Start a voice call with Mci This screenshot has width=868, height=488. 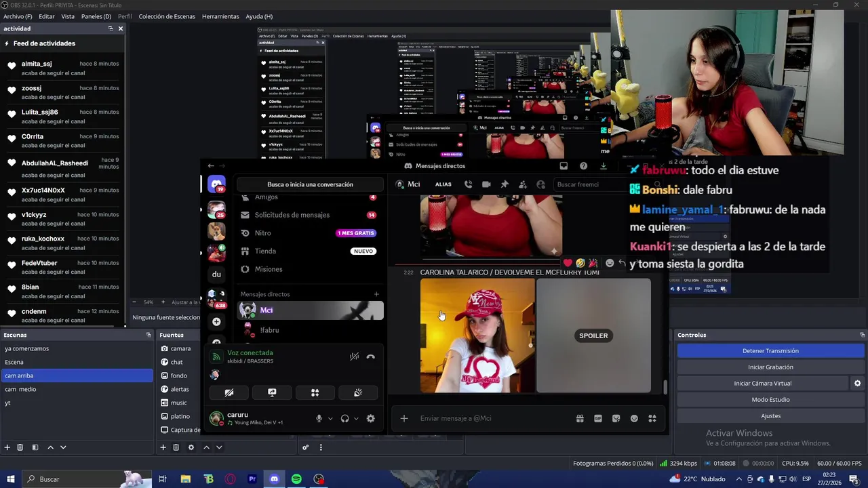[468, 184]
